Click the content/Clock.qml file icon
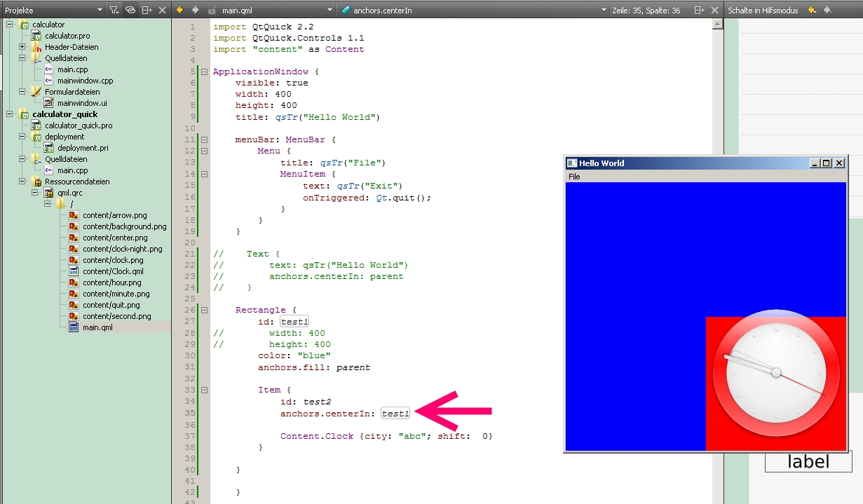 tap(74, 271)
